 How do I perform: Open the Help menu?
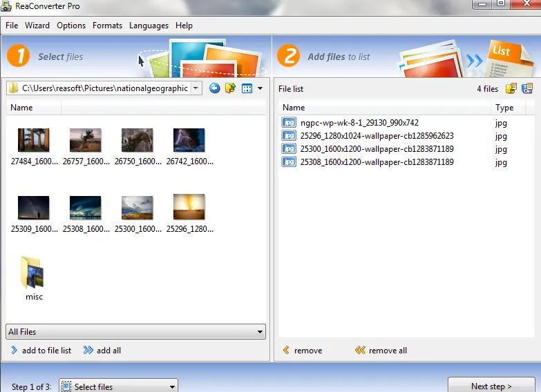pyautogui.click(x=184, y=26)
